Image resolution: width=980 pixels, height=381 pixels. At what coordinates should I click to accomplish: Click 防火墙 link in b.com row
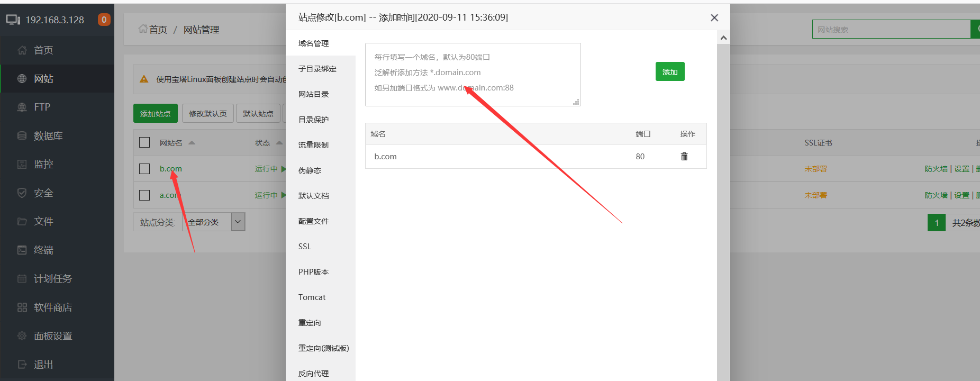[x=936, y=169]
